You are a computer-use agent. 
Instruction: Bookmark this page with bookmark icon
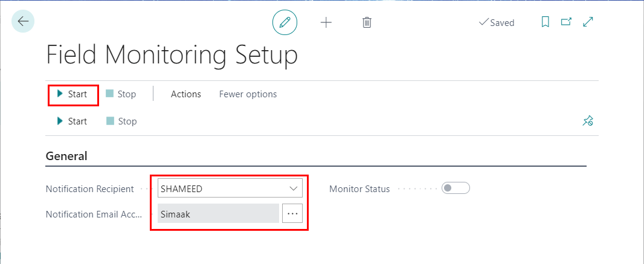[546, 22]
